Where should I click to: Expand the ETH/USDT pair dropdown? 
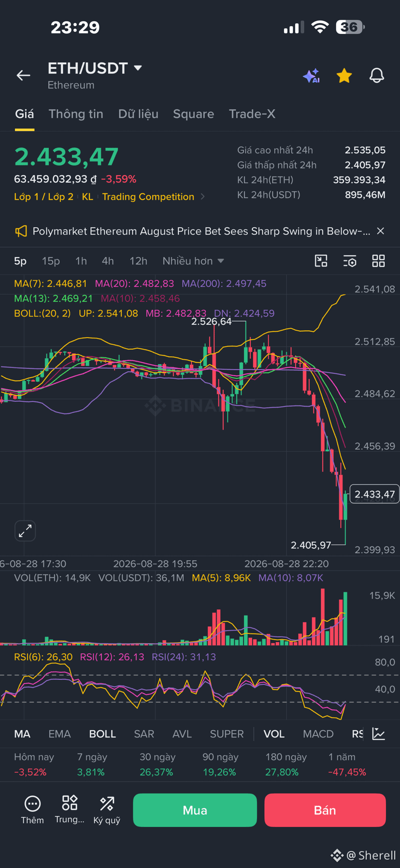click(138, 68)
